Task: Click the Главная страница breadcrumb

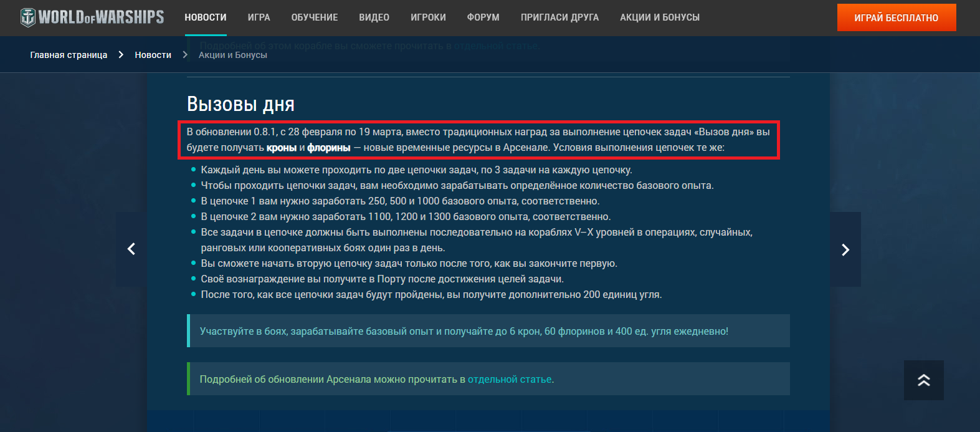Action: point(69,55)
